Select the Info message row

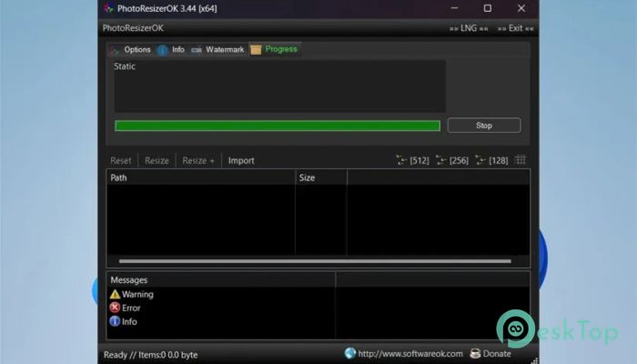click(x=124, y=321)
